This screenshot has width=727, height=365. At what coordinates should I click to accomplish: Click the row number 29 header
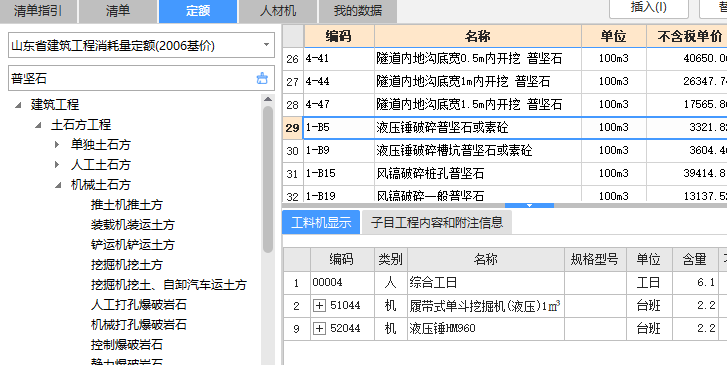pyautogui.click(x=293, y=128)
